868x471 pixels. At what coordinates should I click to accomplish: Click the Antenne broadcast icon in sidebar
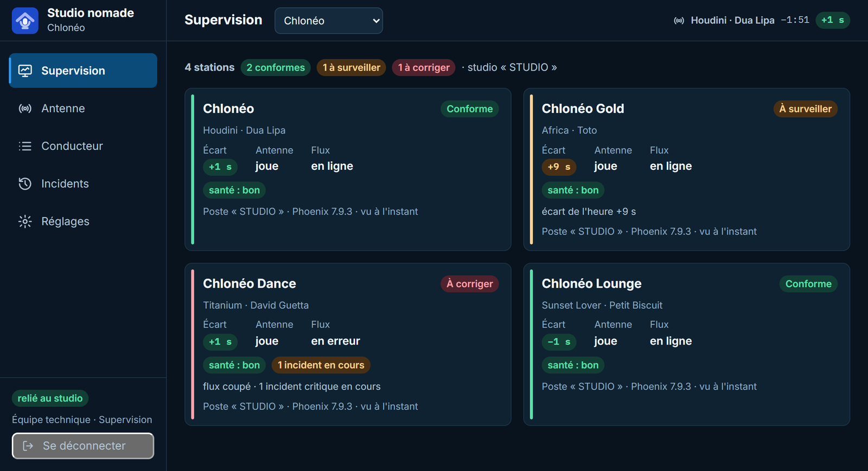(x=25, y=109)
